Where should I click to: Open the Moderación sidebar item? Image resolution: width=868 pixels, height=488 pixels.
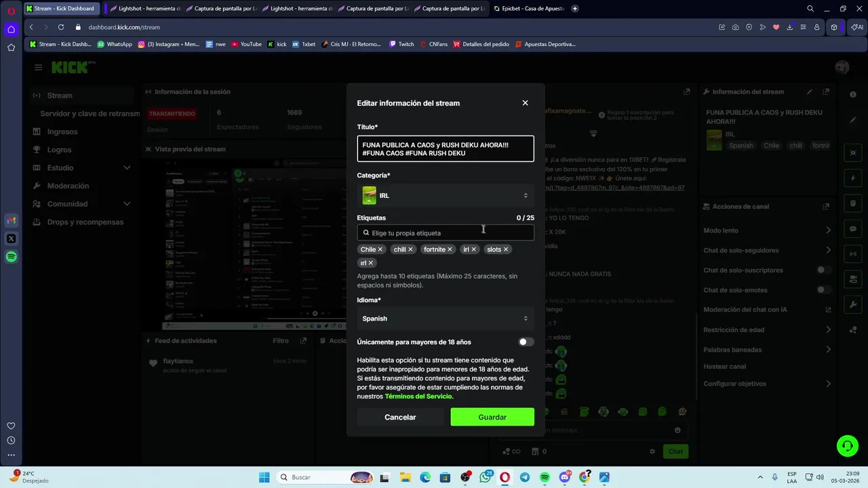(x=68, y=186)
